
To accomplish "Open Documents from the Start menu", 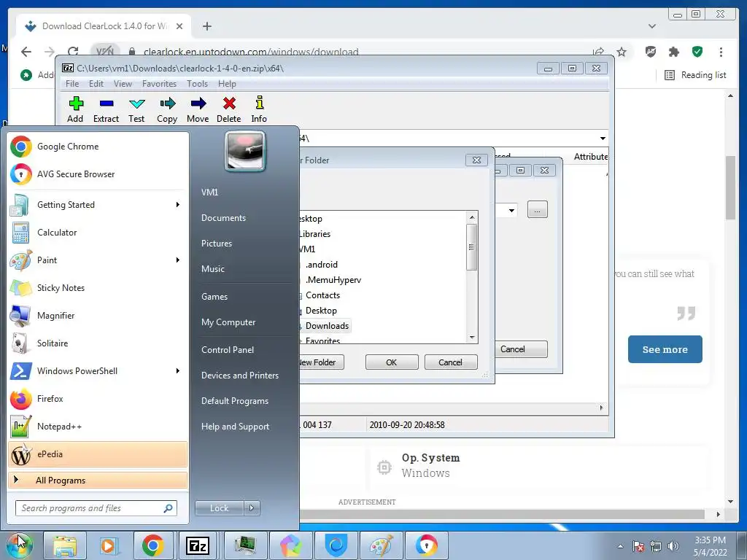I will 223,218.
